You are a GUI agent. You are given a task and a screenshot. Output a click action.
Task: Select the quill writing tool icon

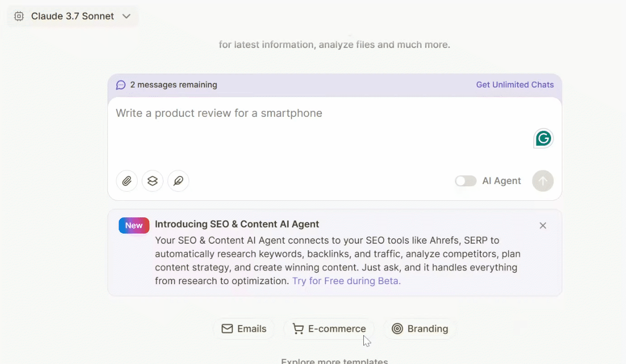(x=178, y=180)
